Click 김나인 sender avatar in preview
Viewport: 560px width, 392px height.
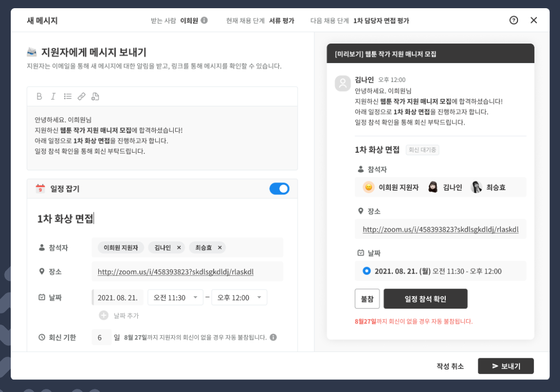[x=342, y=83]
